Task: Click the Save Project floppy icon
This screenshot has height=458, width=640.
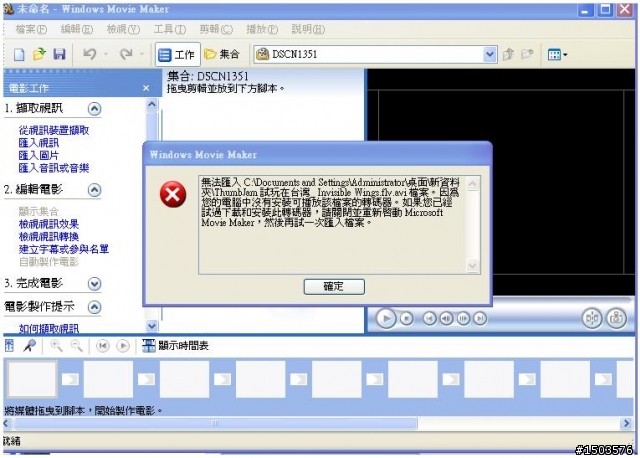Action: click(x=60, y=54)
